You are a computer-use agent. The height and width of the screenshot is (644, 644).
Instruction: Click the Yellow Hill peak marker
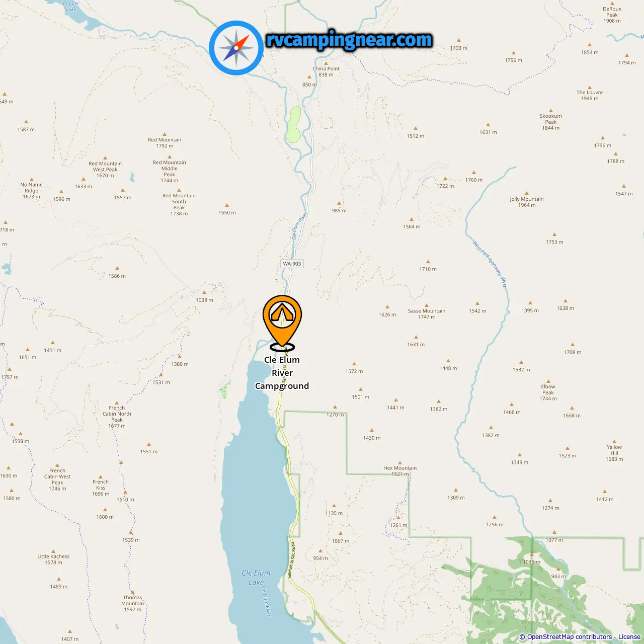(614, 441)
